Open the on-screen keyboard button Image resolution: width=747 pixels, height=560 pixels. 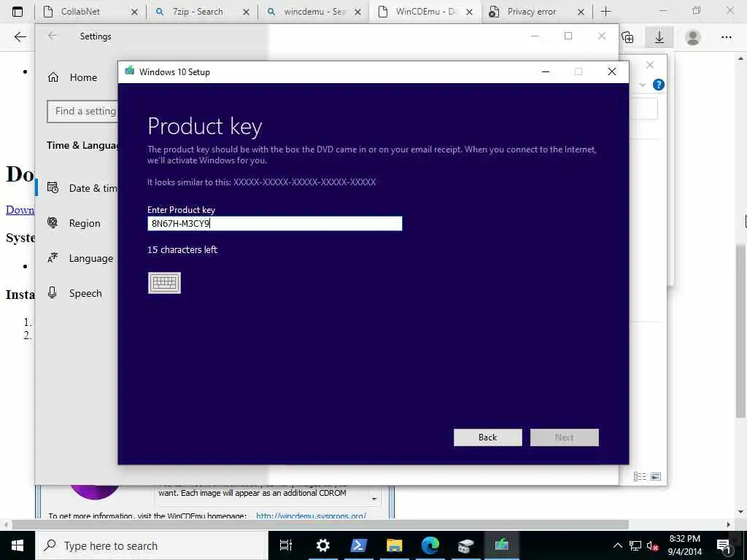click(x=164, y=283)
